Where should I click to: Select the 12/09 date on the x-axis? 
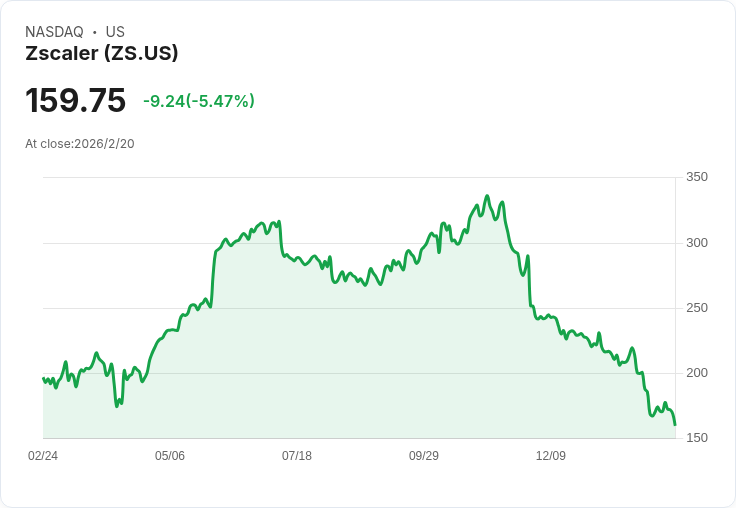(551, 456)
